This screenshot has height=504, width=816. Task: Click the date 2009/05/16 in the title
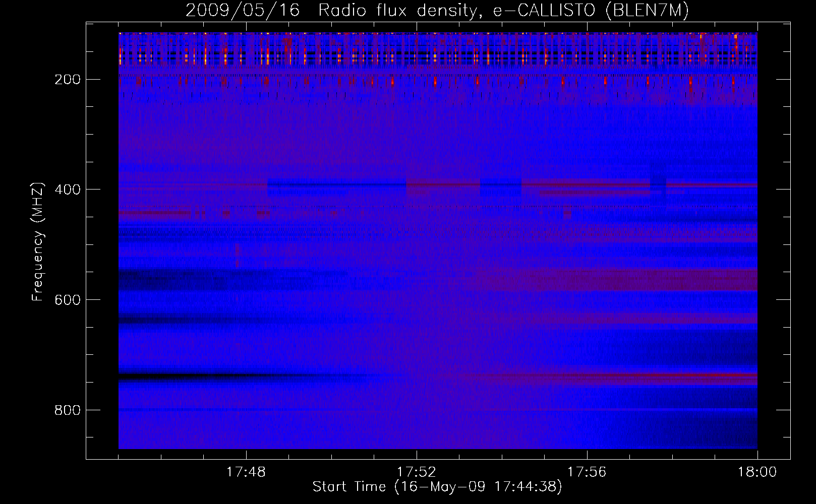242,11
